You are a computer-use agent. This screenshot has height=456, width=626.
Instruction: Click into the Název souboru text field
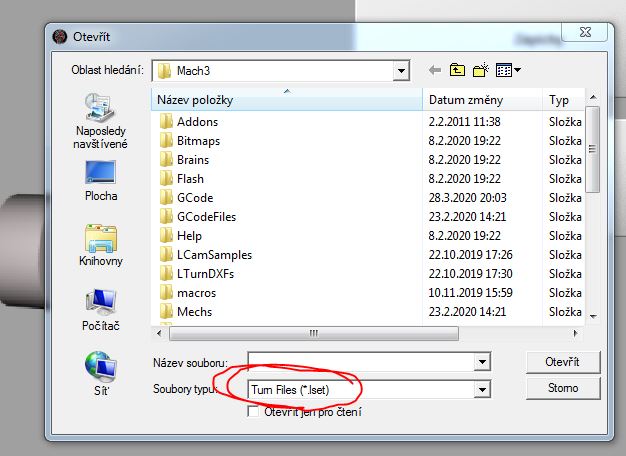point(360,361)
